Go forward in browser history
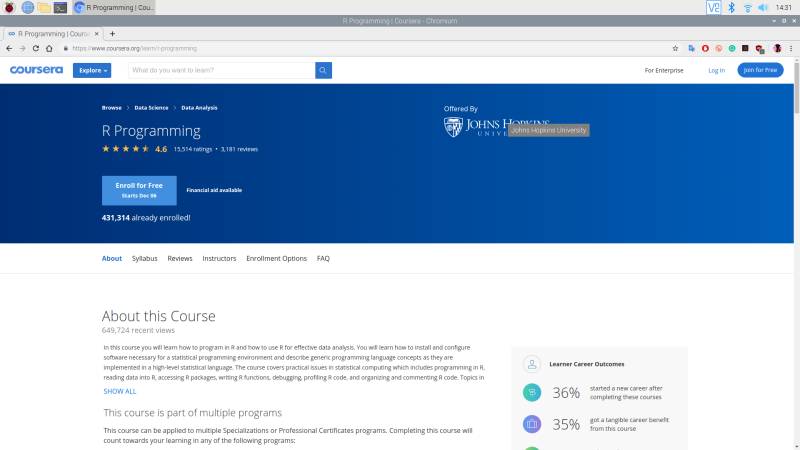 click(22, 48)
